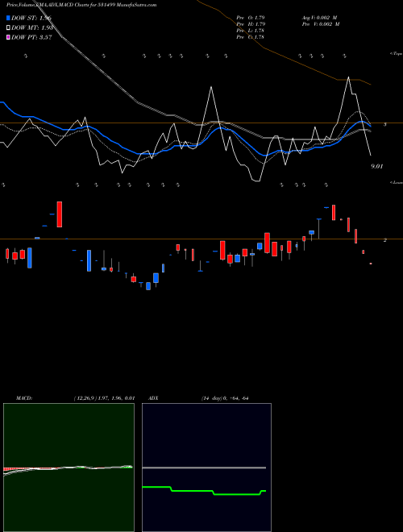Click the axis label '3' beside indicator lines
Viewport: 403px width, 532px height.
384,124
